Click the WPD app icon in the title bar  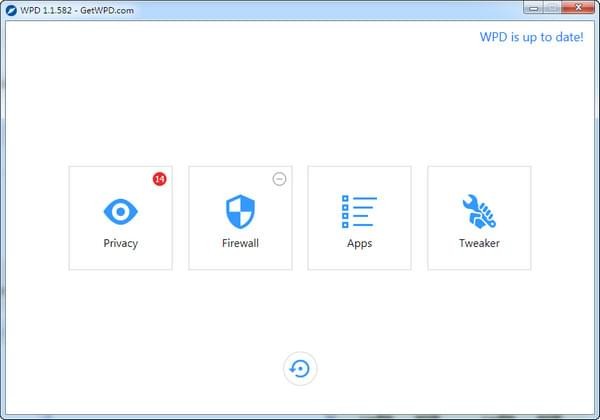point(11,10)
